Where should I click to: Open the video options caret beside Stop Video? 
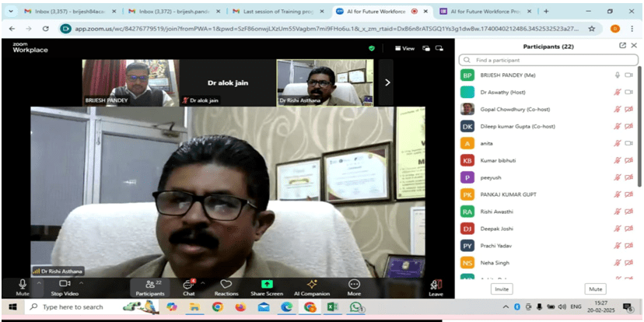[x=81, y=282]
